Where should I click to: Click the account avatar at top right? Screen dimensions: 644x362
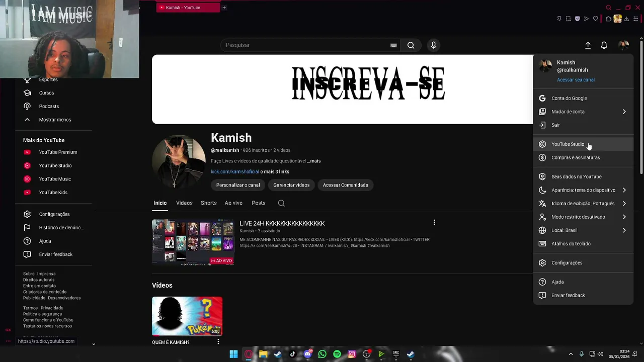coord(623,45)
